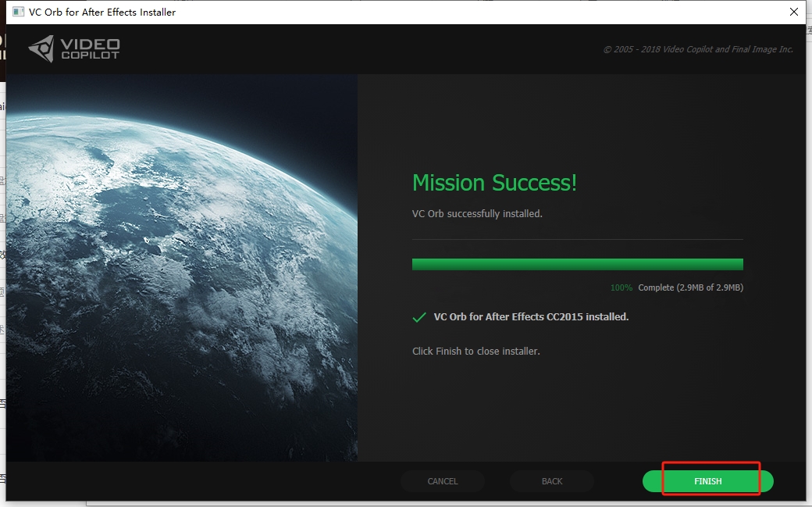Click the installer title bar app icon
The height and width of the screenshot is (507, 812).
[x=18, y=12]
